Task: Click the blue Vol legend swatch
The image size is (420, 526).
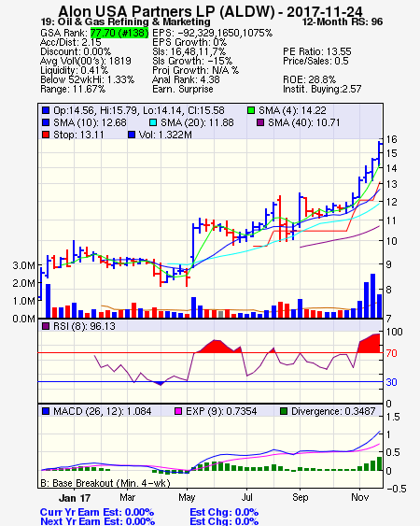Action: point(132,135)
